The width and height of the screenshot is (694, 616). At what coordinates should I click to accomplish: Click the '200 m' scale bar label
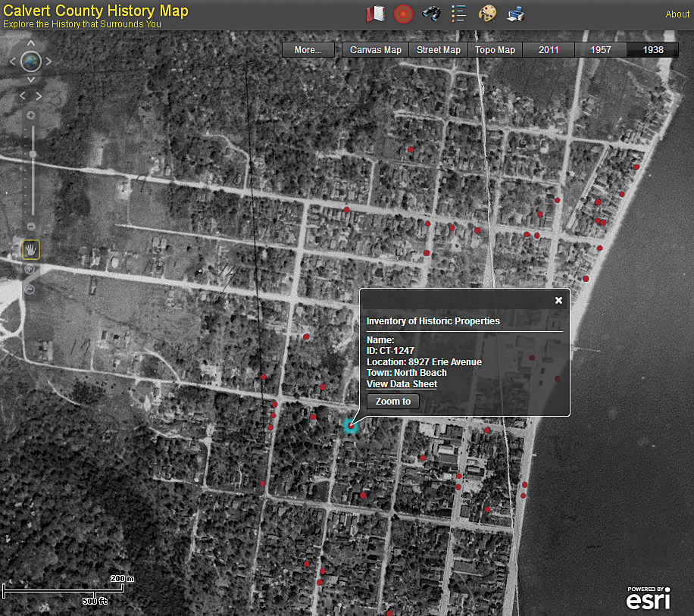[122, 578]
